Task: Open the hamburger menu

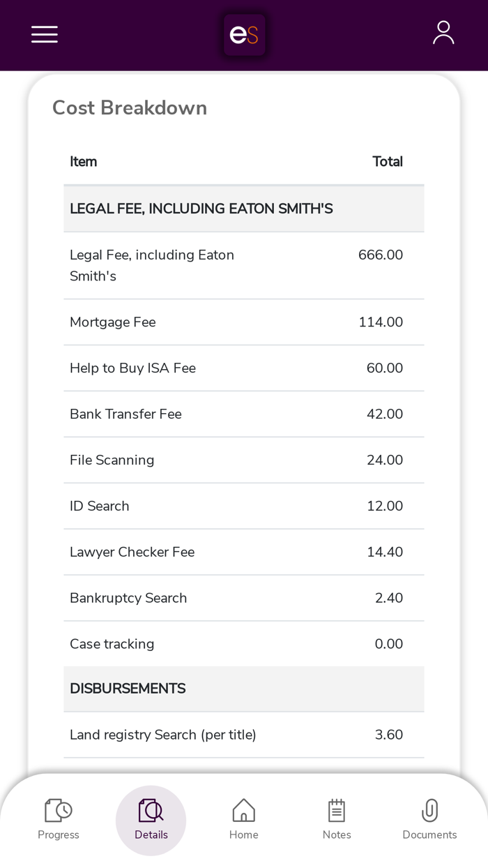Action: [x=45, y=34]
